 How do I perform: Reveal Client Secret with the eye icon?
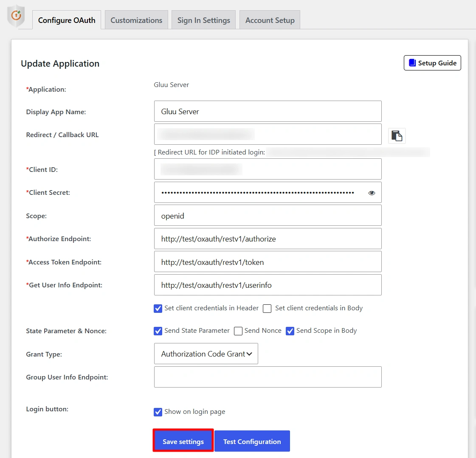tap(372, 193)
